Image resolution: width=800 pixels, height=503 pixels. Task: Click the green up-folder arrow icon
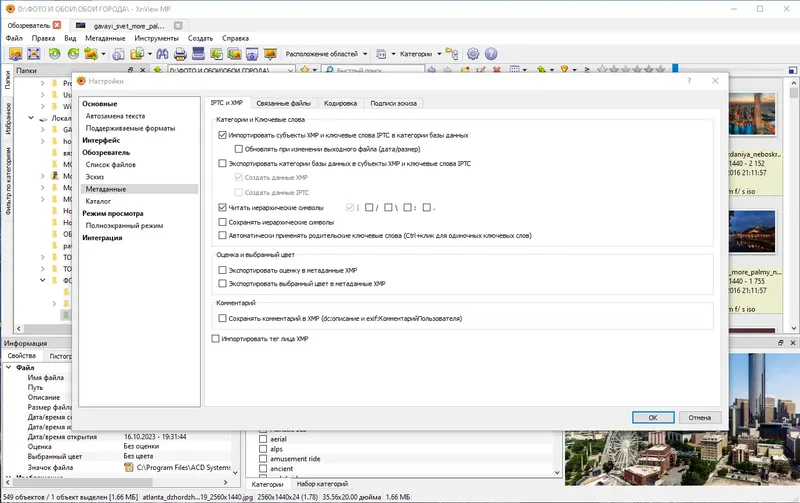coord(158,70)
